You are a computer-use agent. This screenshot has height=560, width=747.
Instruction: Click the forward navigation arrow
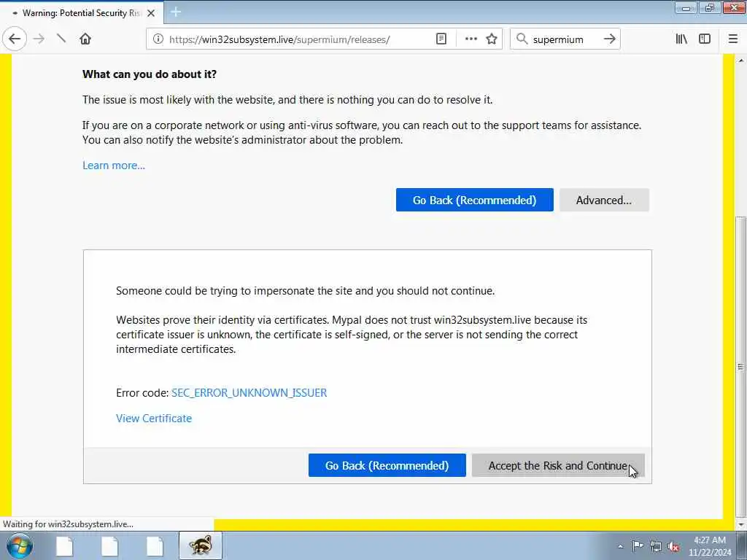pos(39,39)
